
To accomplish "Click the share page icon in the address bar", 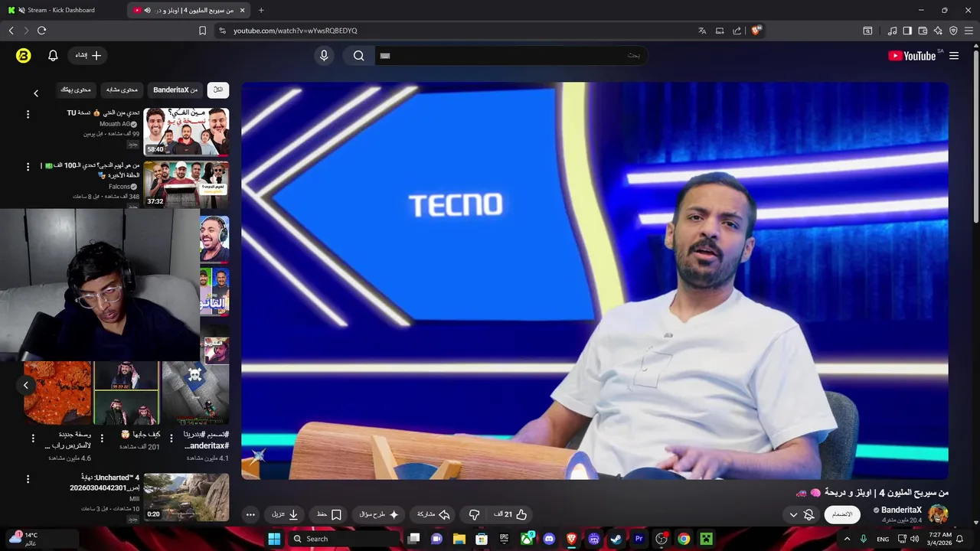I will click(737, 31).
